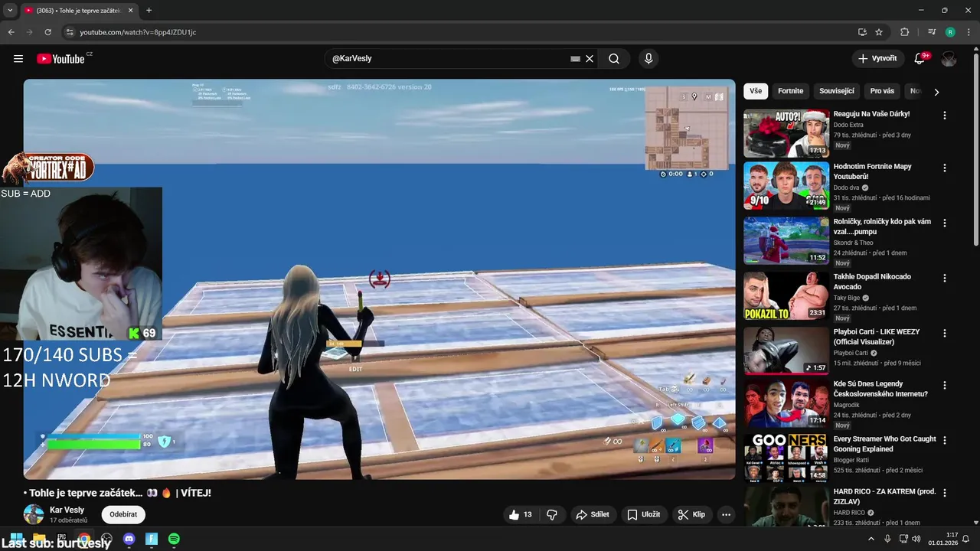Open options for Kde Sú Dnes Legendy video
The image size is (980, 551).
(x=944, y=386)
